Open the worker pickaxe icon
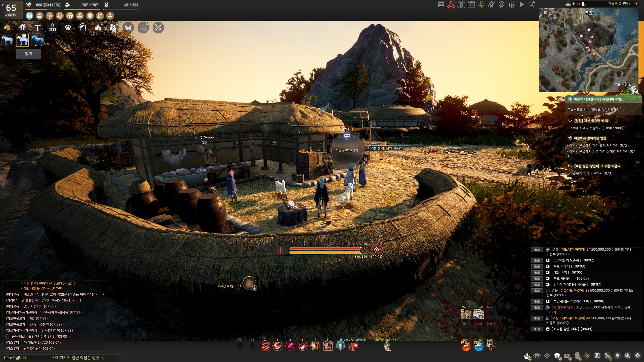This screenshot has width=644, height=362. [37, 27]
